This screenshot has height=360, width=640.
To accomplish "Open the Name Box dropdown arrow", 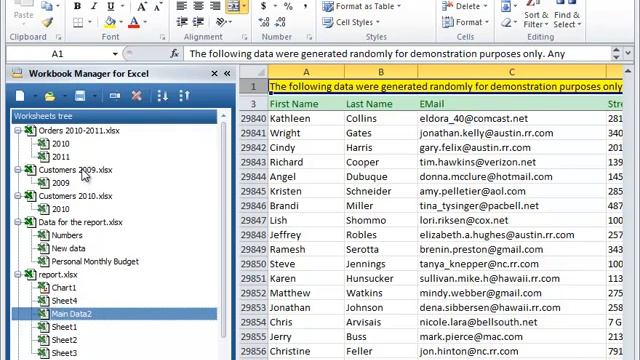I will pyautogui.click(x=115, y=54).
